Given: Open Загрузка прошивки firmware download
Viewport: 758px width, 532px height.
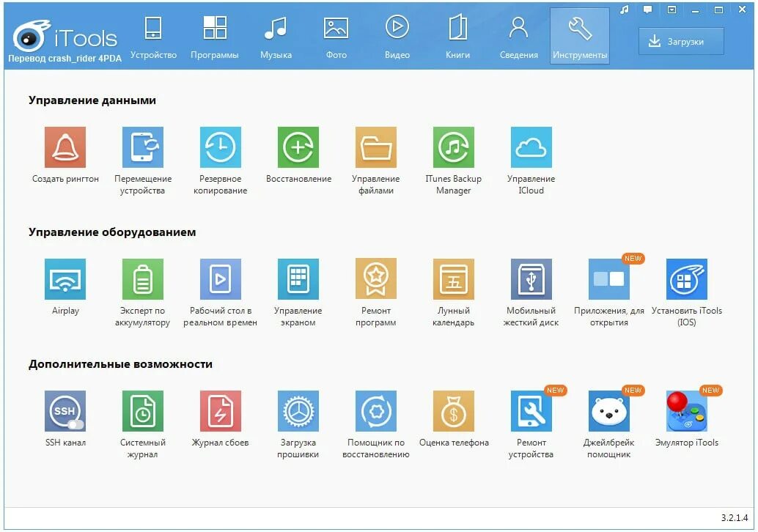Looking at the screenshot, I should 298,411.
